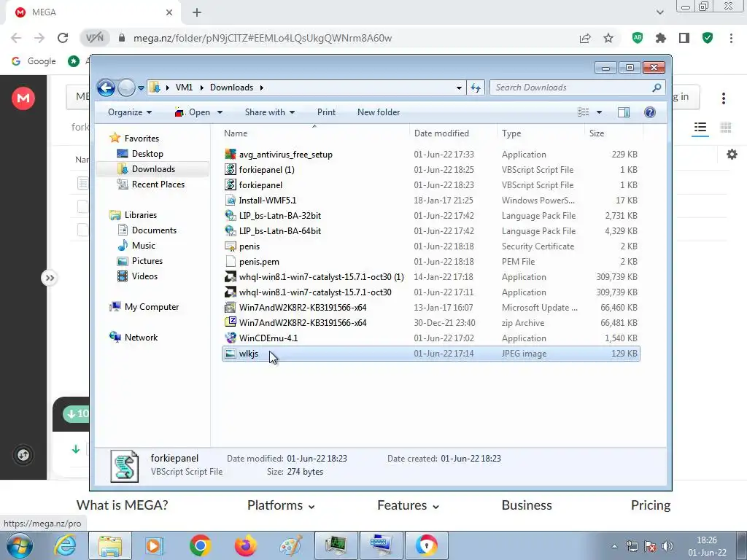
Task: Toggle the preview pane icon
Action: pos(624,112)
